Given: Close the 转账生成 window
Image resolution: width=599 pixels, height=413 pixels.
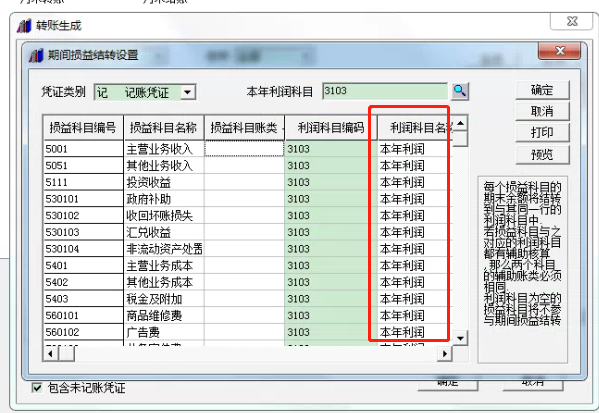Looking at the screenshot, I should 572,21.
